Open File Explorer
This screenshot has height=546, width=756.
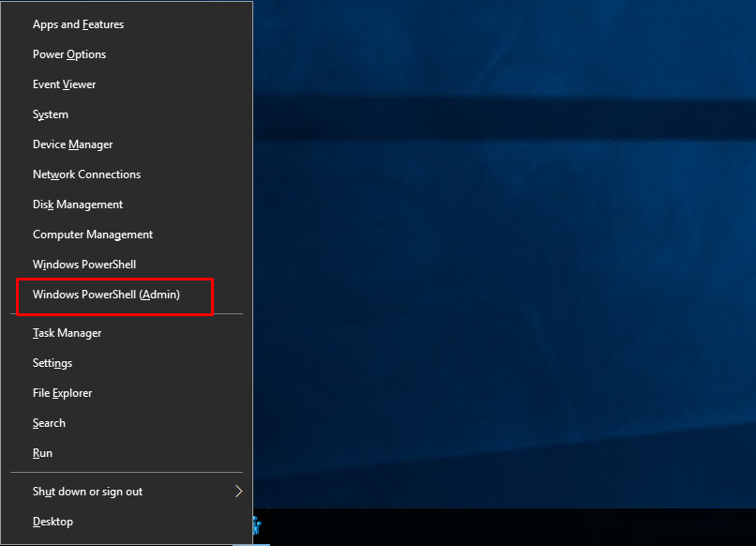[127, 393]
